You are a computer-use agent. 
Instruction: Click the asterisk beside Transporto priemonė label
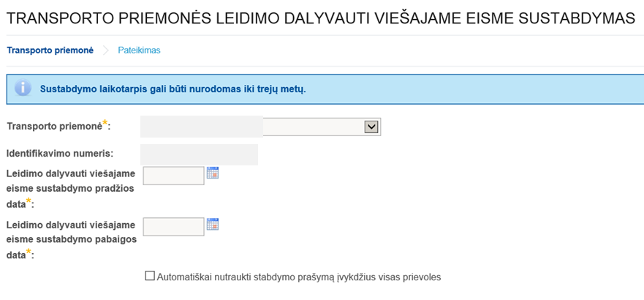tap(105, 123)
